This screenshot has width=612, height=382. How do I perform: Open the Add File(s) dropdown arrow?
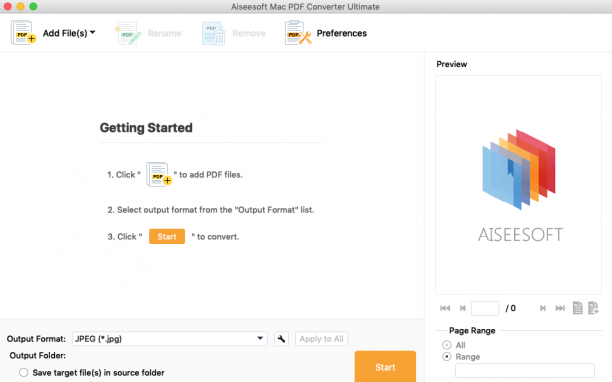coord(93,32)
